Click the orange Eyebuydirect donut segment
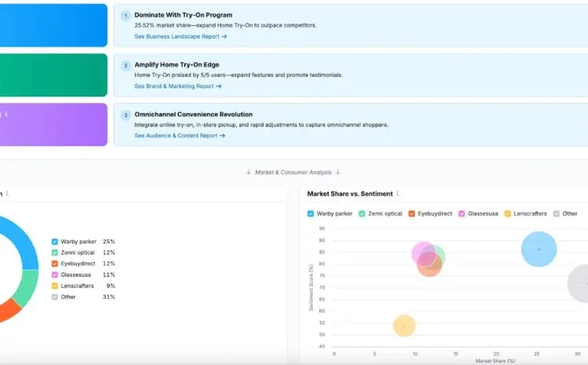Image resolution: width=588 pixels, height=365 pixels. pyautogui.click(x=9, y=310)
